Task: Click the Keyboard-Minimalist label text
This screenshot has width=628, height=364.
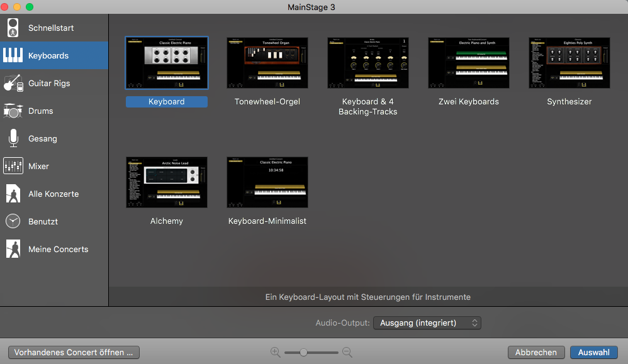Action: (267, 221)
